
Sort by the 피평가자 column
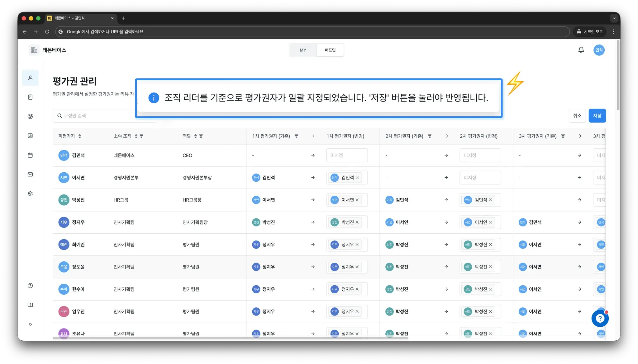coord(80,136)
